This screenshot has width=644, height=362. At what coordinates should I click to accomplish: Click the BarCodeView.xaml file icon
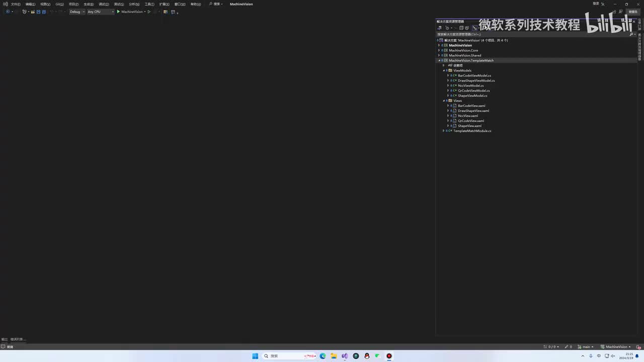coord(454,106)
